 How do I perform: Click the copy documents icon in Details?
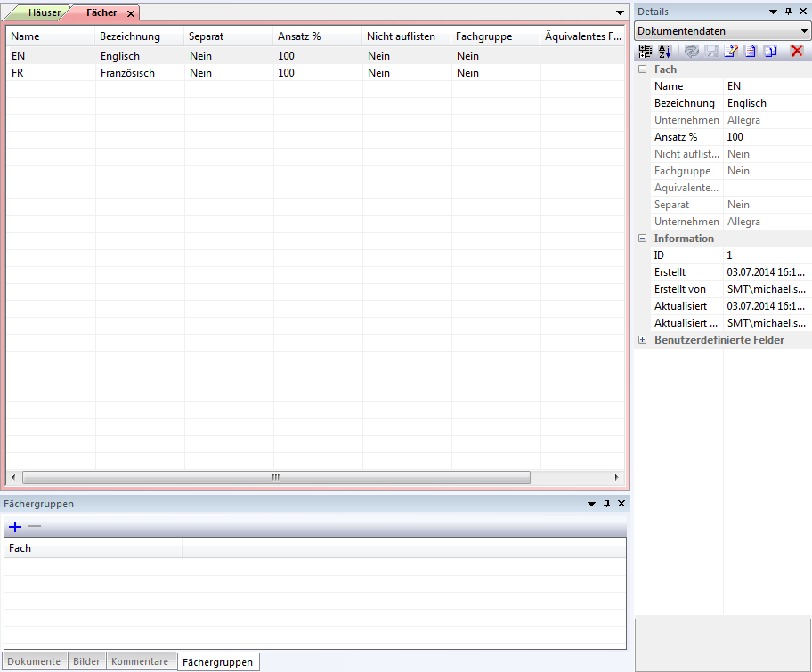pos(771,52)
